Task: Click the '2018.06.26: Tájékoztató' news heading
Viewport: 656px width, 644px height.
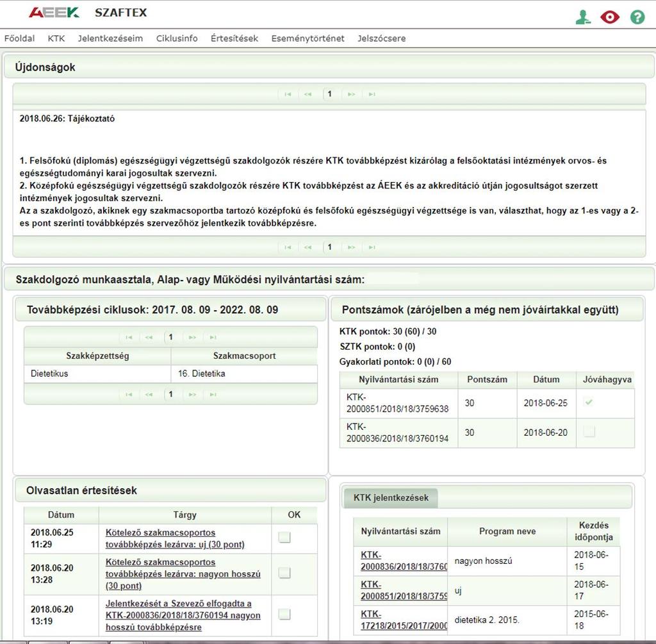Action: (x=67, y=119)
